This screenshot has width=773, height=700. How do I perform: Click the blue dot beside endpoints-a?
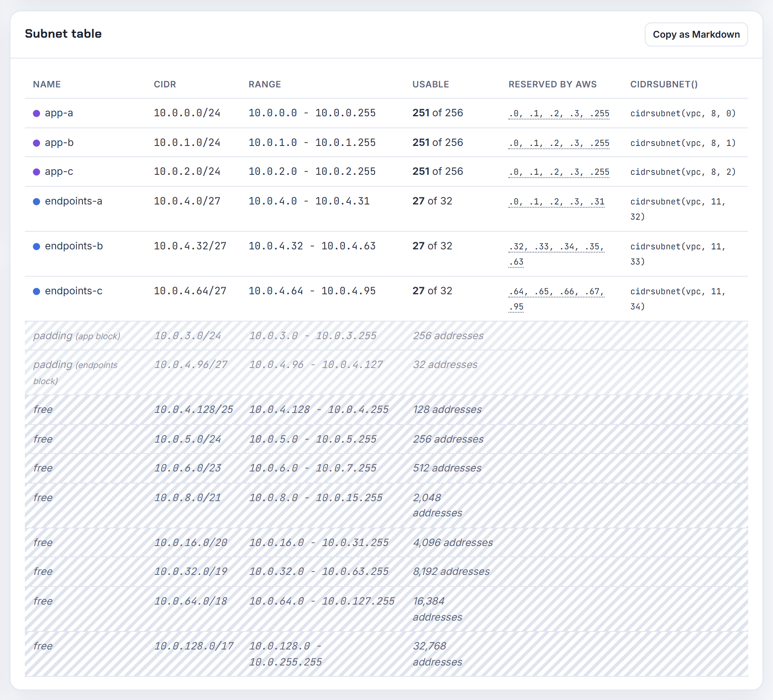[x=36, y=202]
